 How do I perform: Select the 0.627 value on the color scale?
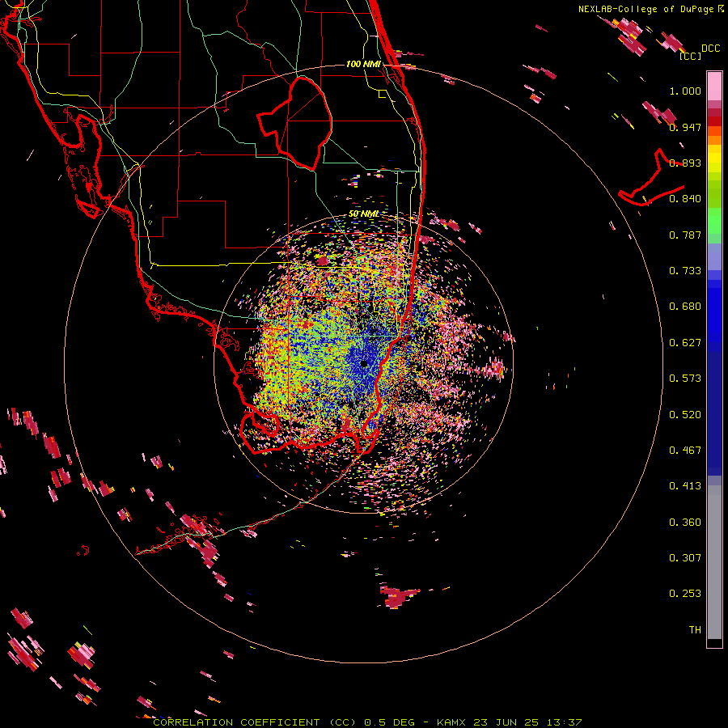point(685,343)
